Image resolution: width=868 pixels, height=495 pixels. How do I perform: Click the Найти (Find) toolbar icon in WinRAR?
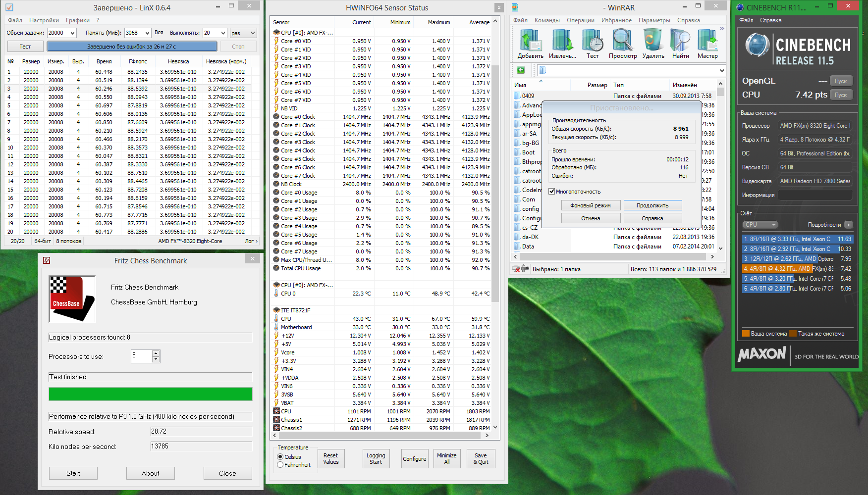click(680, 44)
